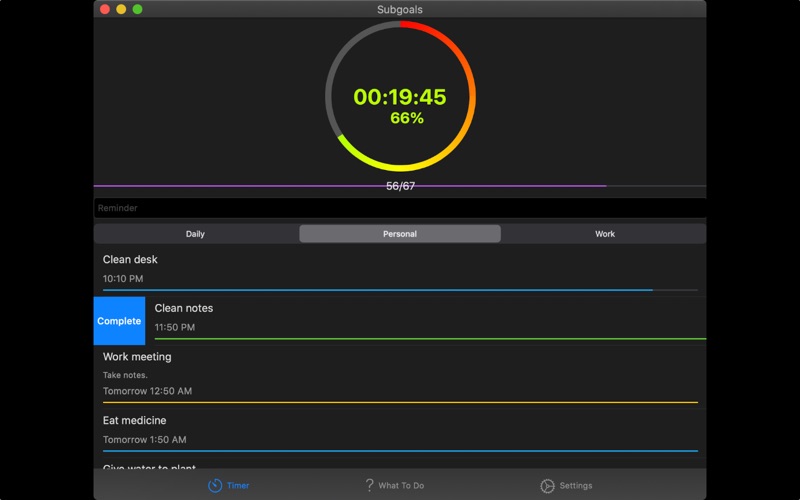Select the Clean desk task title

coord(130,259)
